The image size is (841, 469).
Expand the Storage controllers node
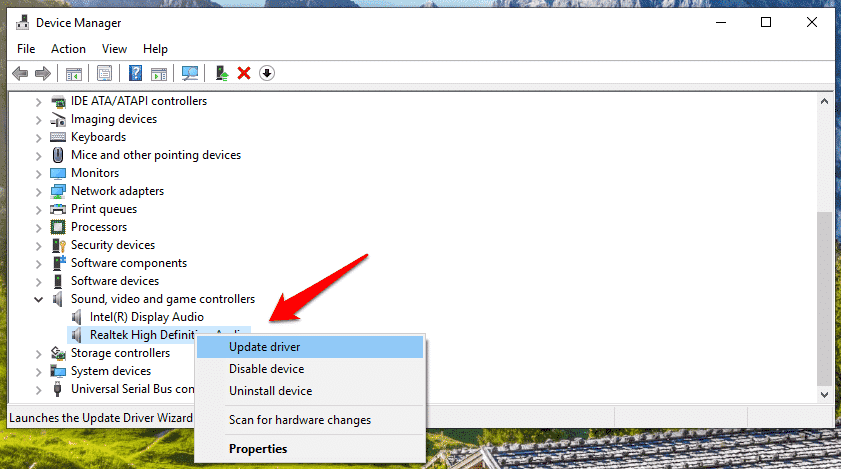tap(38, 354)
